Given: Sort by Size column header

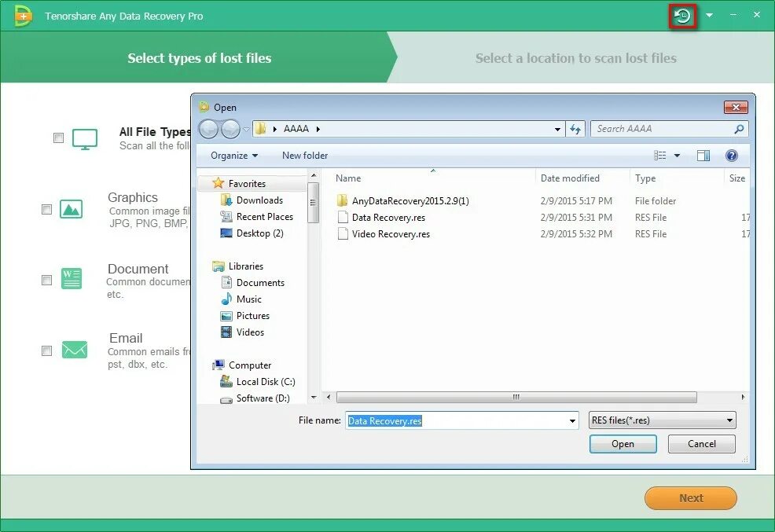Looking at the screenshot, I should (737, 178).
